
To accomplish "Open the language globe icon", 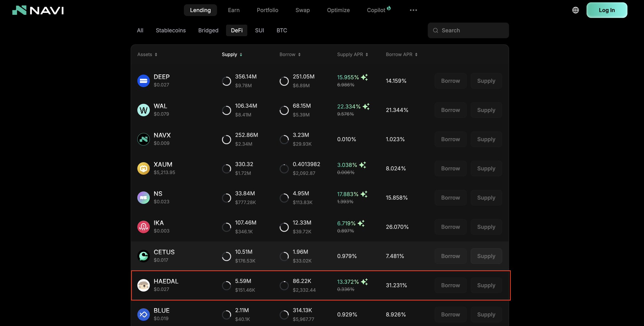I will 575,10.
